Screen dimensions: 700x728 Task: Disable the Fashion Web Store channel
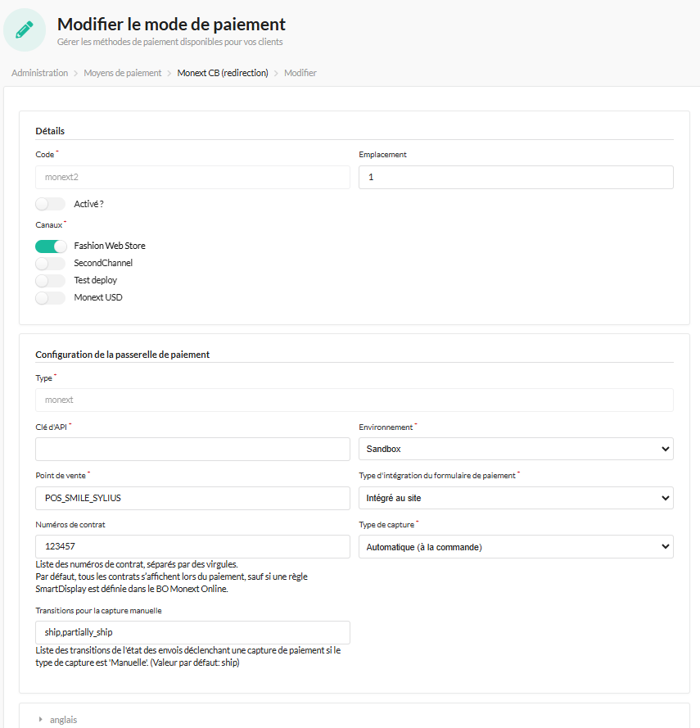51,246
